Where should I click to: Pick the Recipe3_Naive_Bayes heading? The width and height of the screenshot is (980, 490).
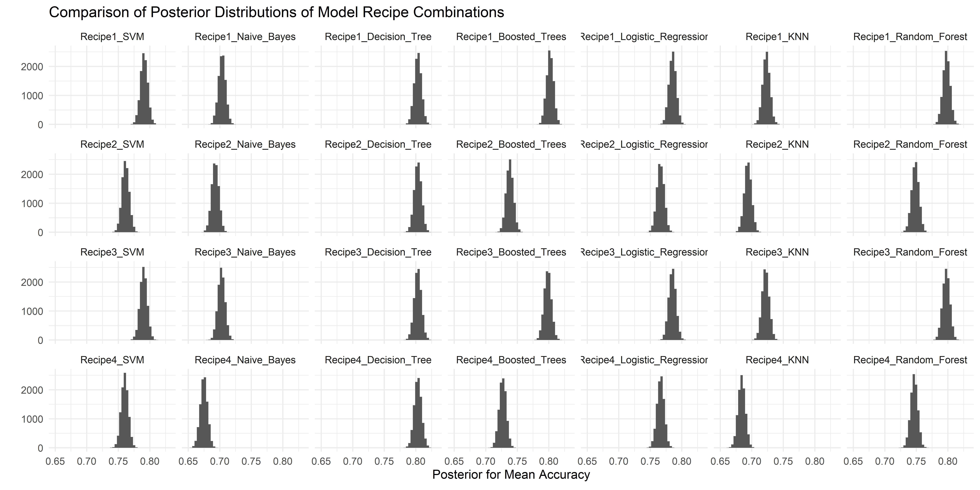click(245, 252)
